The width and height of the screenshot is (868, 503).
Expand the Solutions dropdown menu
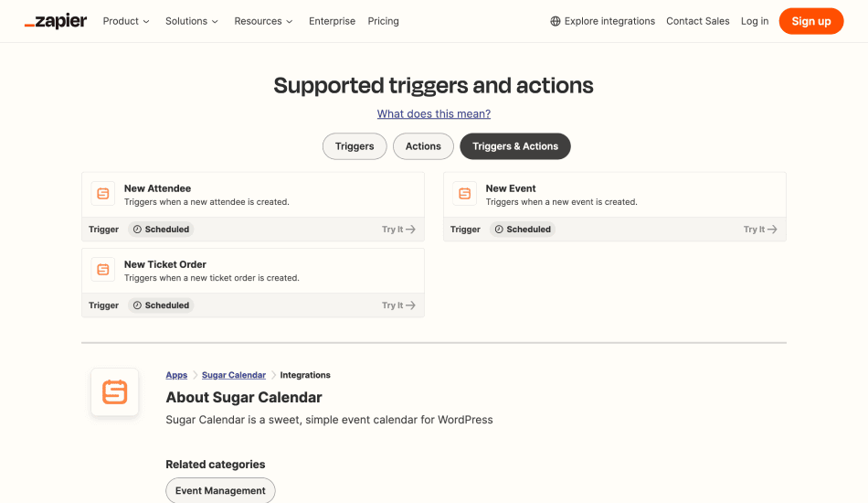[192, 21]
